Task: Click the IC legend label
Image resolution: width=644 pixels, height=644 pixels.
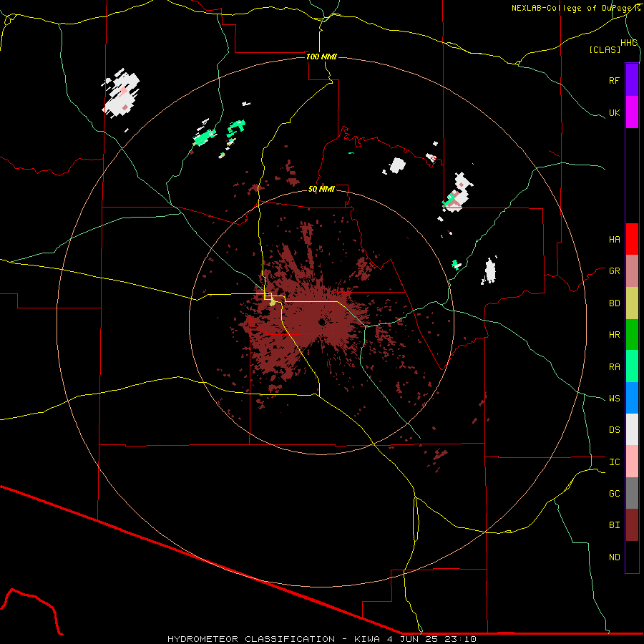Action: coord(614,462)
